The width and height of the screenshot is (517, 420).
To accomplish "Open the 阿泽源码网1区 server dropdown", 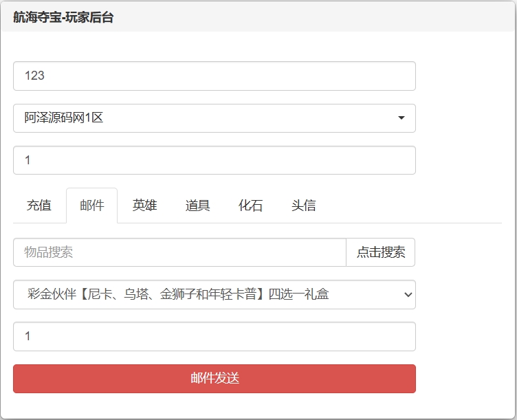I will coord(214,118).
